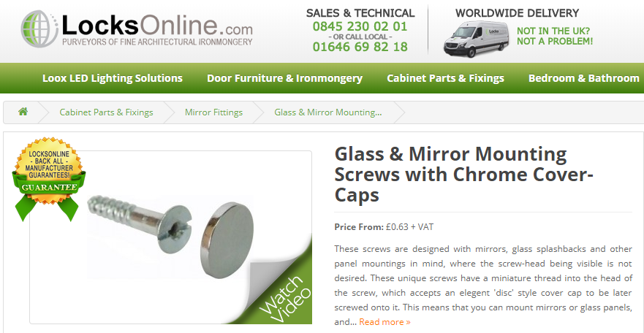Click Not in the UK? Not a problem!

pos(555,36)
